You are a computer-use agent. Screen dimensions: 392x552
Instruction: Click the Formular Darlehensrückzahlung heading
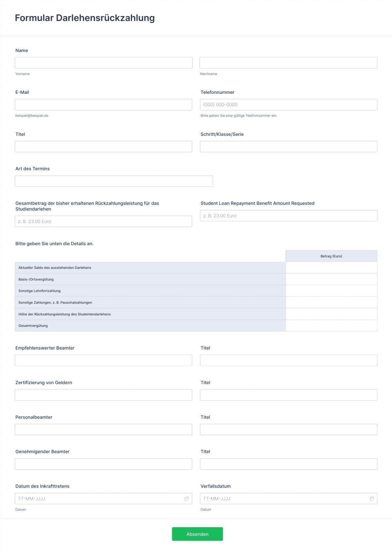85,18
